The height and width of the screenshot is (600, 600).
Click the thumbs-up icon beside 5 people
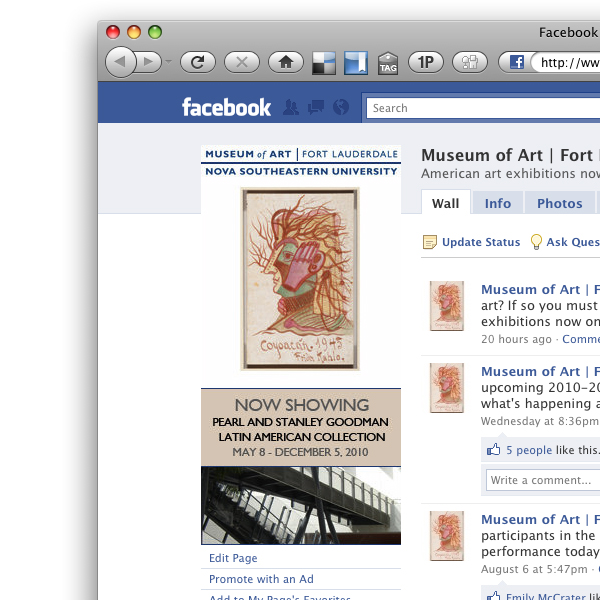[494, 449]
